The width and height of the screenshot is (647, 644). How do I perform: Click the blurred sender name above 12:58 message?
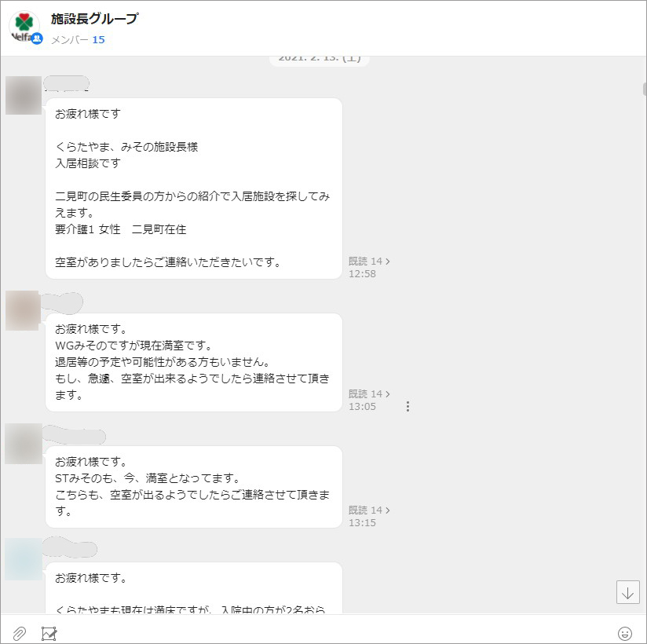67,83
